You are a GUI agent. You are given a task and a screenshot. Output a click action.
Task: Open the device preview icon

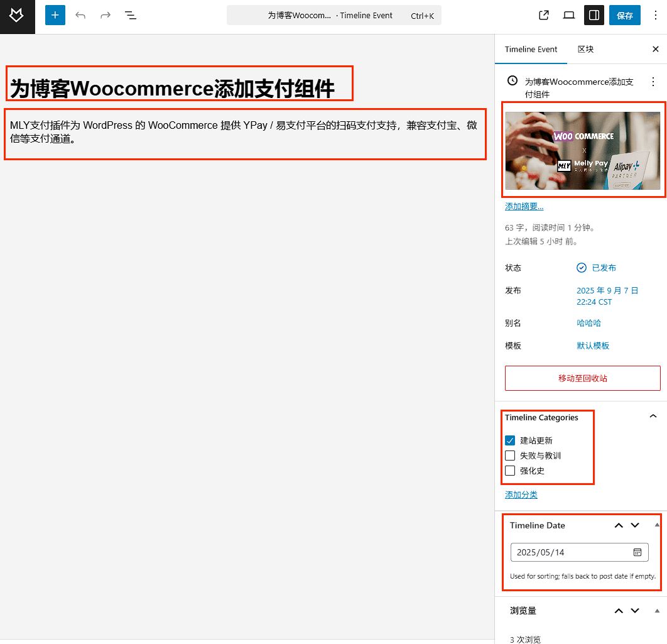coord(569,15)
